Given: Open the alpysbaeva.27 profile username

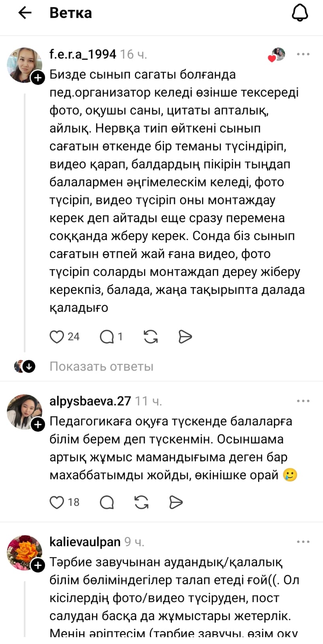Looking at the screenshot, I should (90, 401).
